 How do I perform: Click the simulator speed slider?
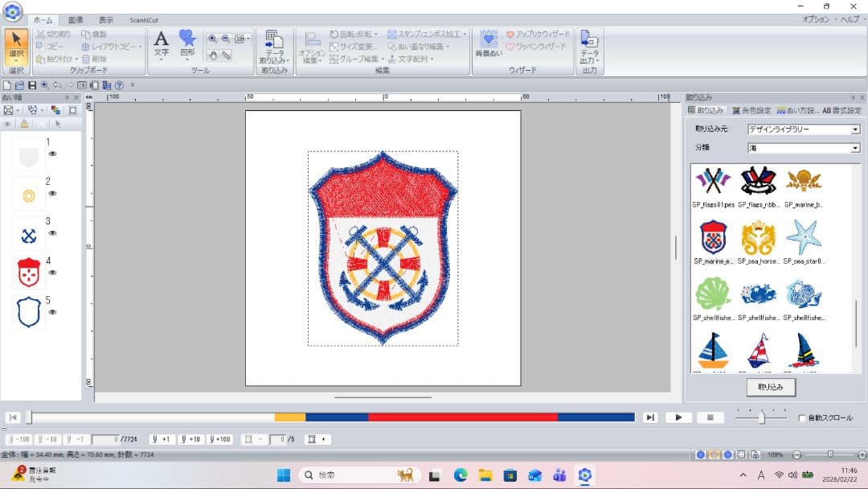point(761,417)
